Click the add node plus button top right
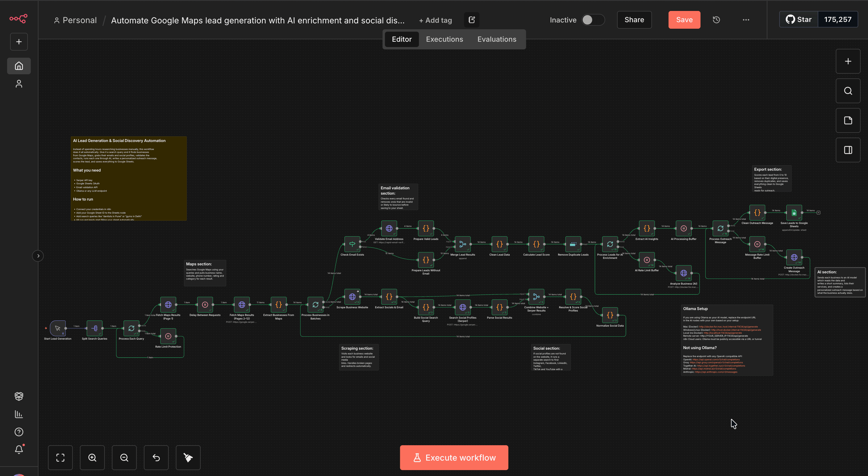The height and width of the screenshot is (476, 868). [848, 61]
